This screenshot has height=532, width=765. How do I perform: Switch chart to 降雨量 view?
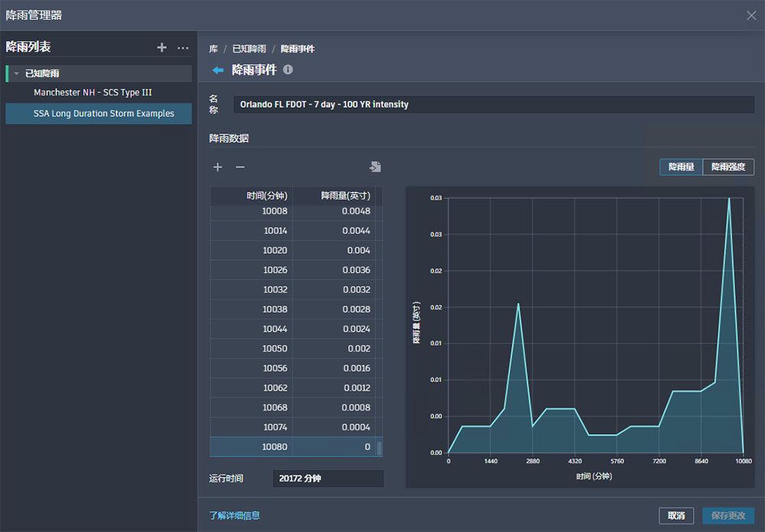pos(681,167)
